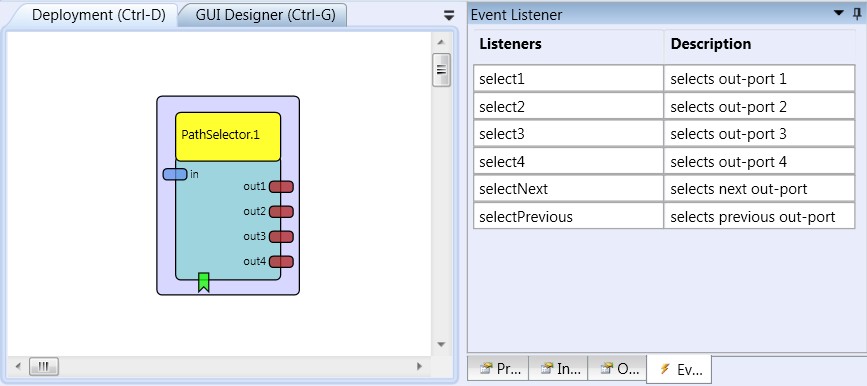This screenshot has width=867, height=386.
Task: Select the select1 listener cell
Action: coord(568,78)
